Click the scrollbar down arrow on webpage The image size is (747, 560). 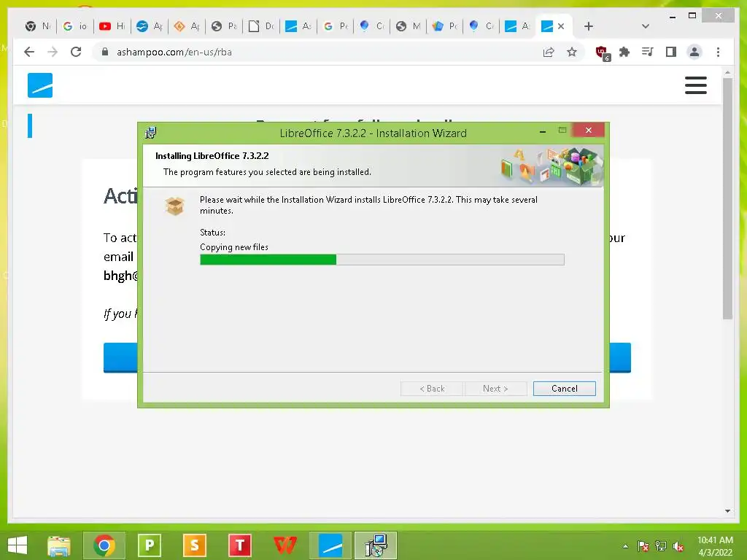pyautogui.click(x=727, y=511)
